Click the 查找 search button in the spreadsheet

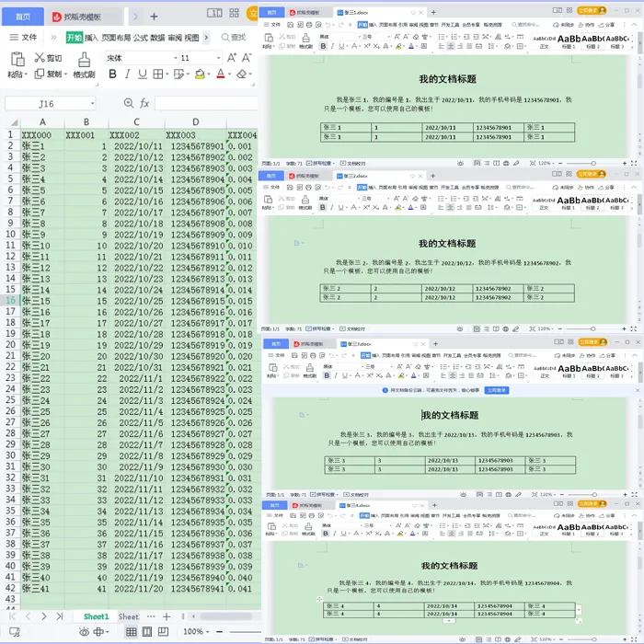pos(234,38)
